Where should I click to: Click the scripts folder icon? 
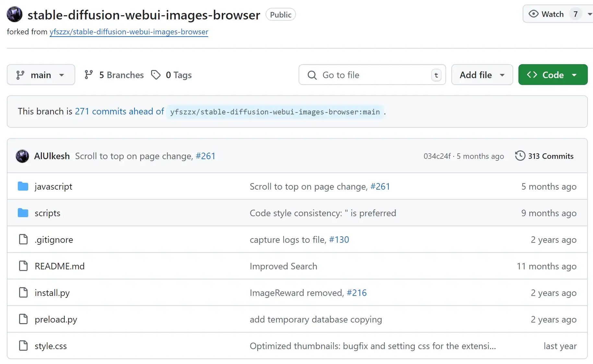(23, 213)
